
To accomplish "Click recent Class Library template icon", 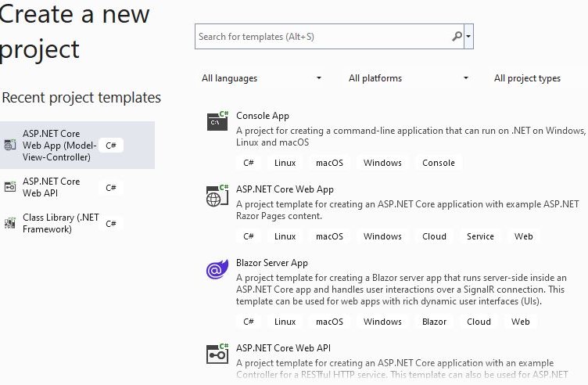I will coord(9,223).
